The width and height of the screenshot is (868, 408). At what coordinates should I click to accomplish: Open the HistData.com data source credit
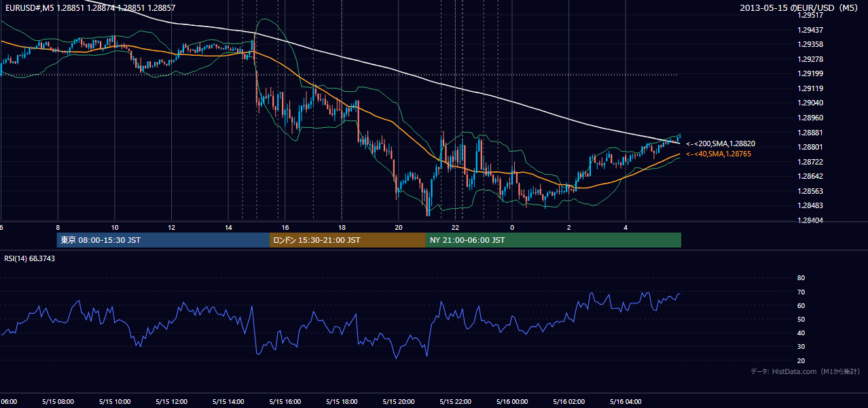(806, 371)
